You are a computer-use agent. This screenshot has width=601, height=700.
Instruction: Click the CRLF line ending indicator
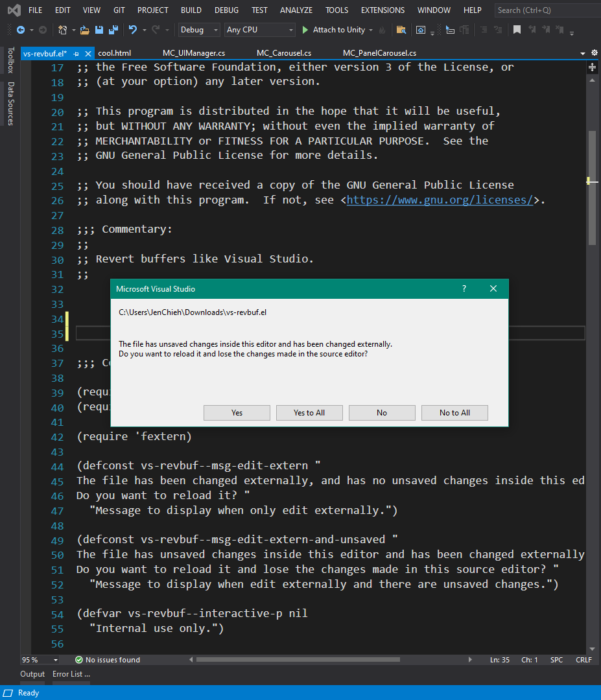click(x=583, y=660)
